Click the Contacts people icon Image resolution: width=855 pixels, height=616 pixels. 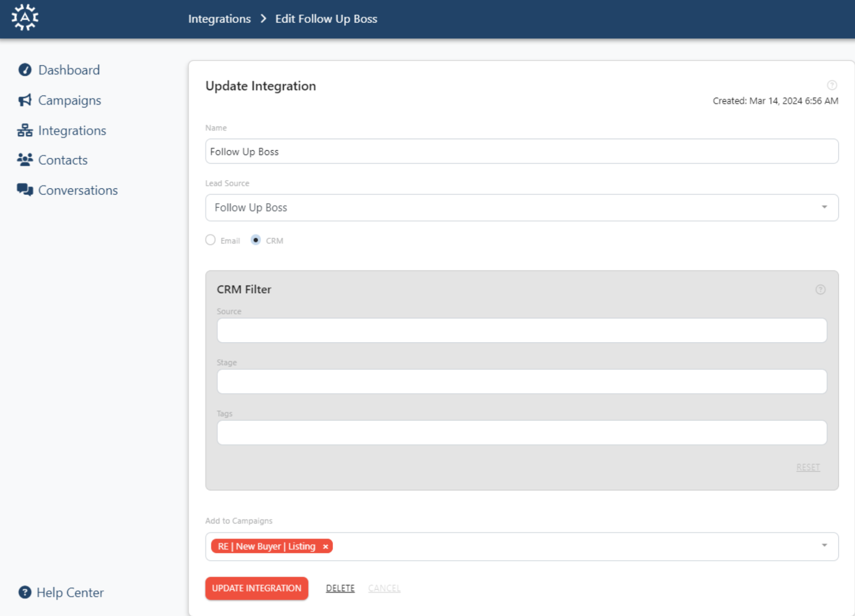(25, 160)
